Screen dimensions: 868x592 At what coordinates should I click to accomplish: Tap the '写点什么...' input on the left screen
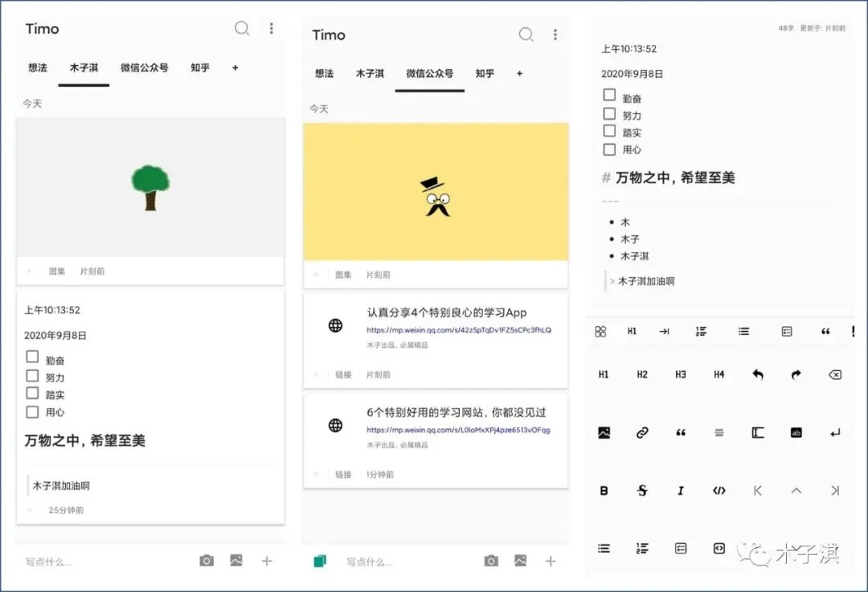49,561
